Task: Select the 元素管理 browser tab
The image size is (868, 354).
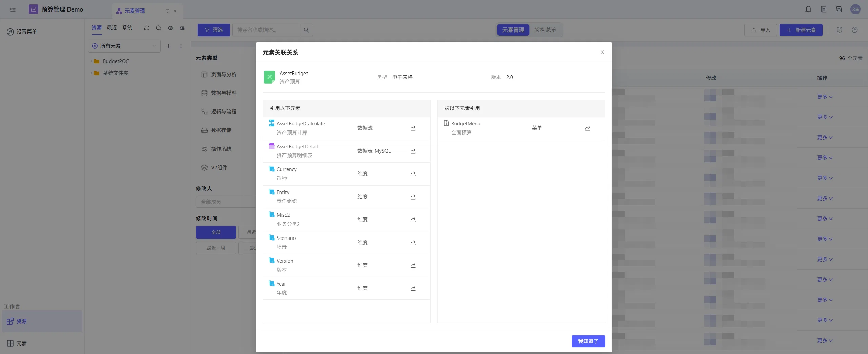Action: point(147,11)
